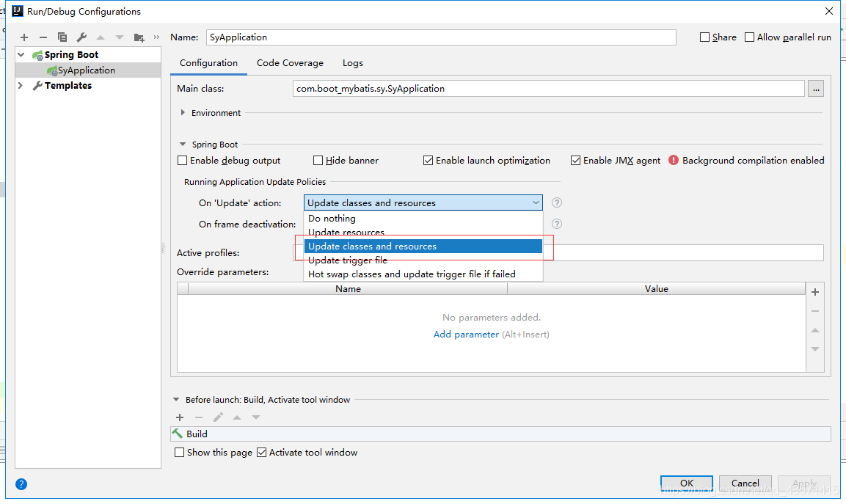Check Show this page
The height and width of the screenshot is (504, 846).
point(179,452)
